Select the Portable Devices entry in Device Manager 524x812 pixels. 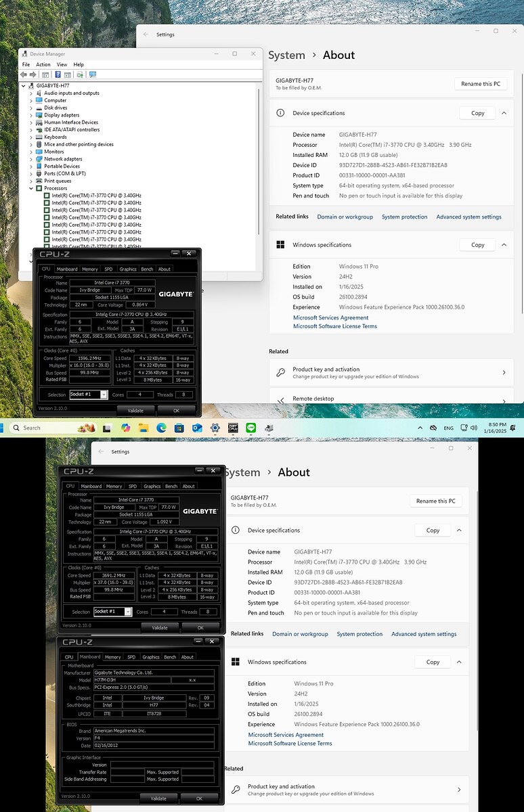pyautogui.click(x=62, y=166)
